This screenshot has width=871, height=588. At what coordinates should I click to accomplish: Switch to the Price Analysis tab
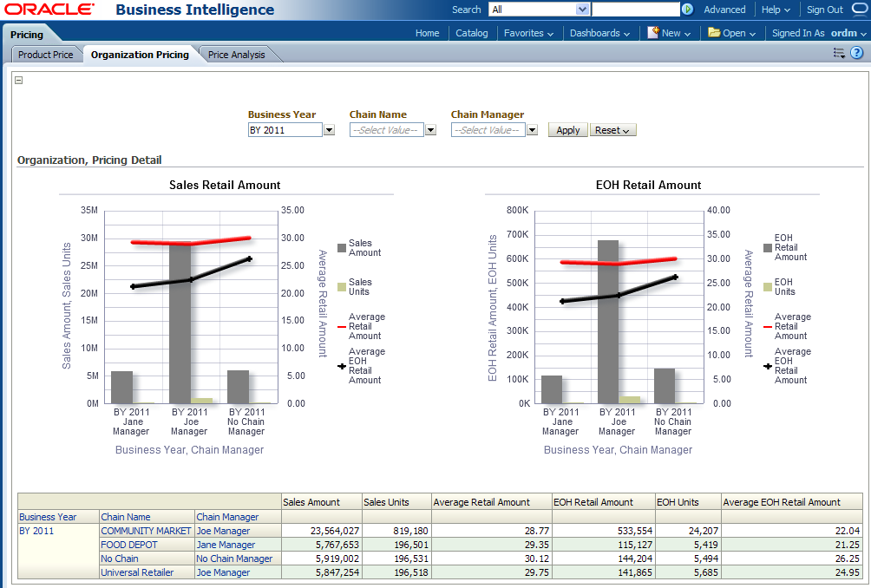coord(237,55)
